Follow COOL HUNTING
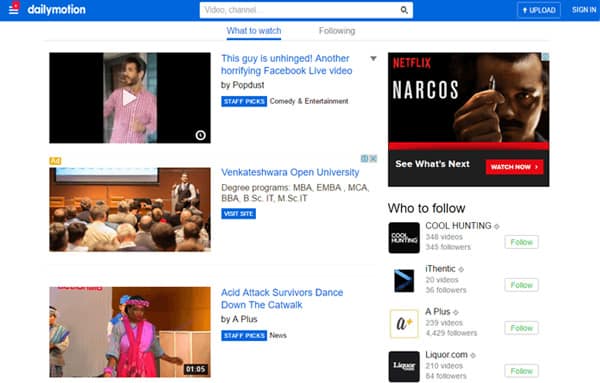The width and height of the screenshot is (600, 383). tap(522, 242)
